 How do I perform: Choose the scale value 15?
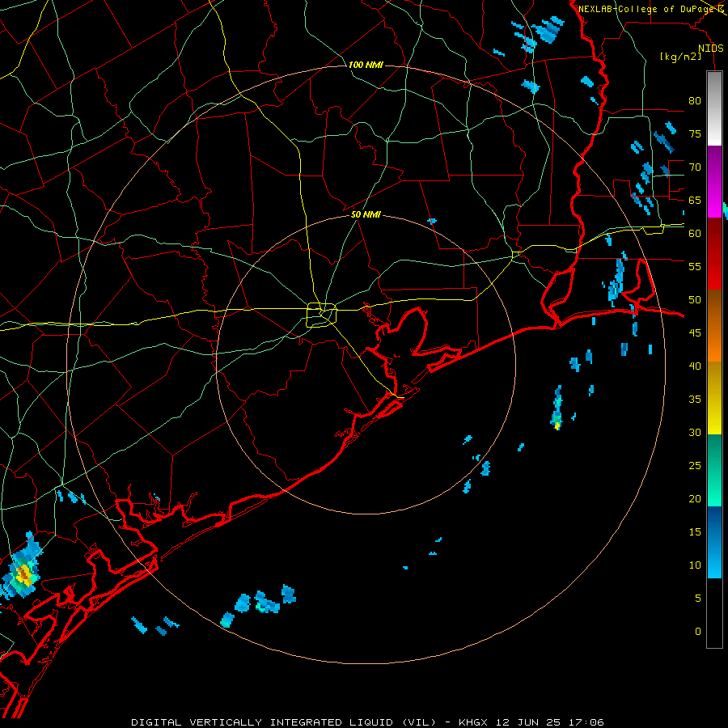[695, 531]
